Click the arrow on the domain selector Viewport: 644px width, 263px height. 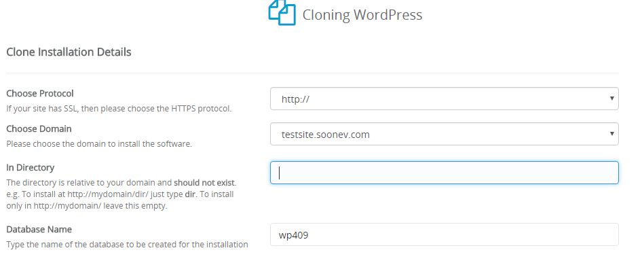click(611, 134)
